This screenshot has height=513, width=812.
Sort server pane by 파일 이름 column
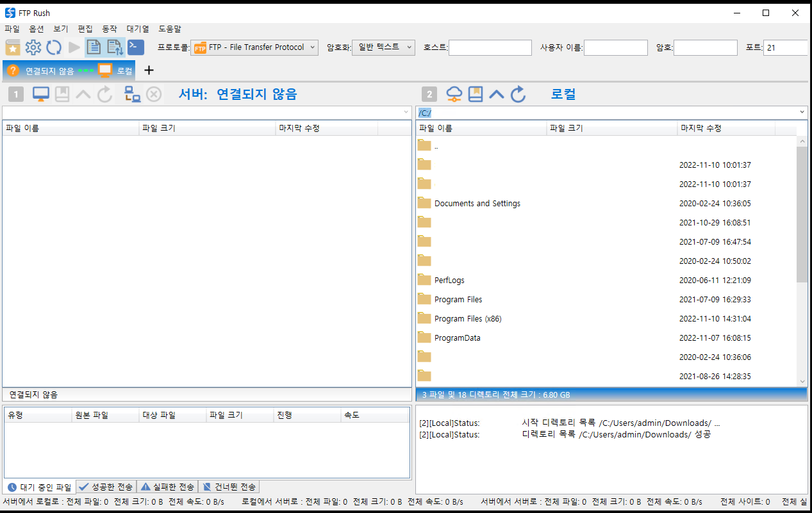70,128
